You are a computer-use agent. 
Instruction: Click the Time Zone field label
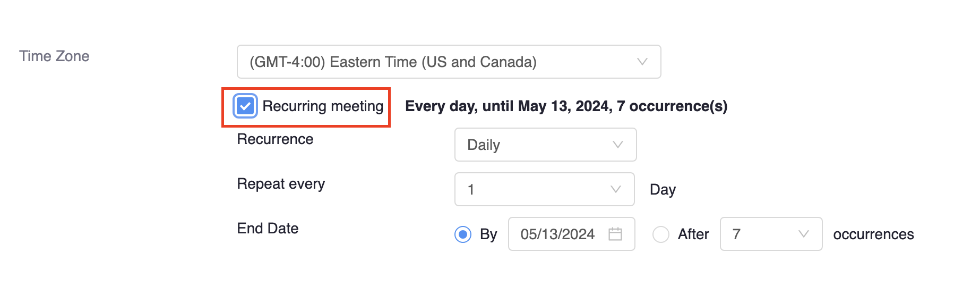[54, 56]
